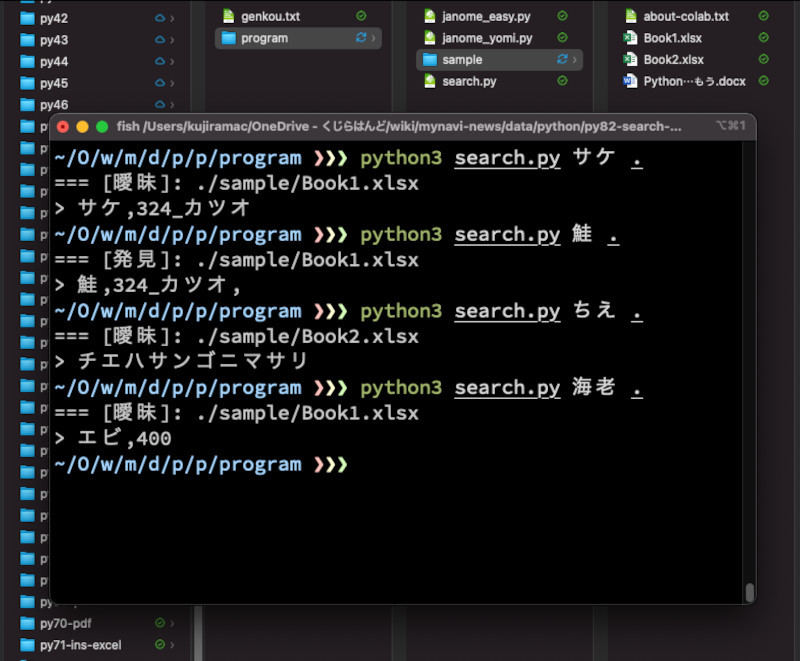Click syncing arrows icon on sample folder
The image size is (800, 661).
pyautogui.click(x=562, y=59)
